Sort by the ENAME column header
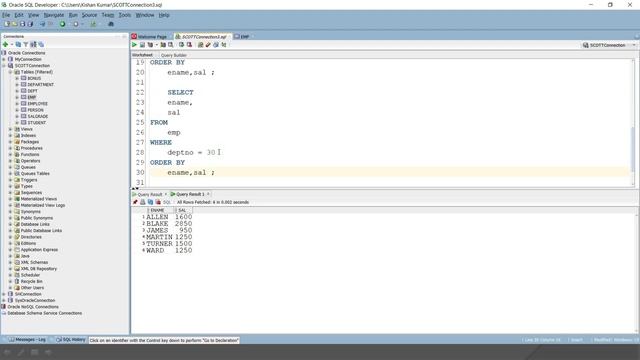The height and width of the screenshot is (360, 640). (161, 210)
